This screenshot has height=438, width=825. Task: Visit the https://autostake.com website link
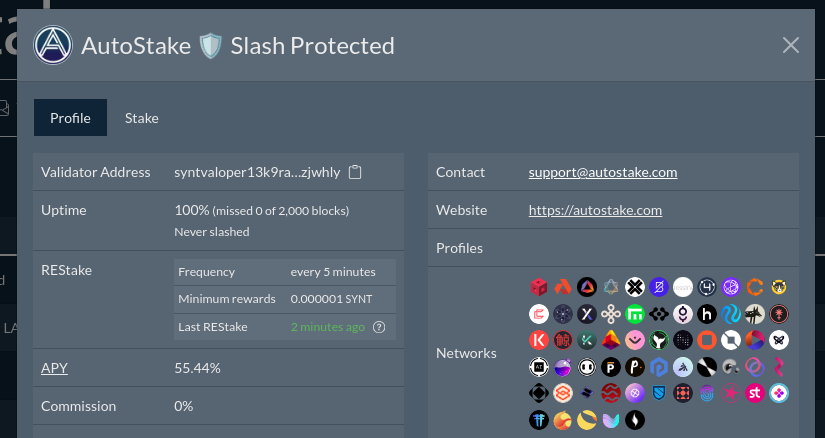tap(595, 210)
